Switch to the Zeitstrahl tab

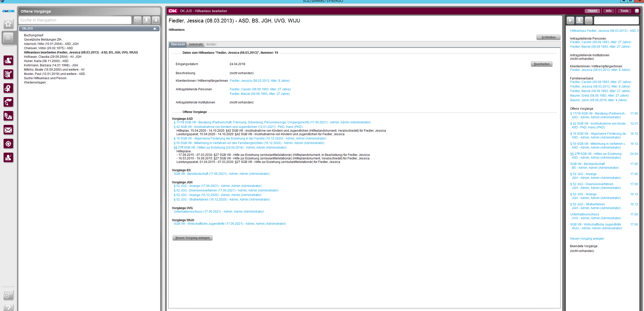[195, 44]
